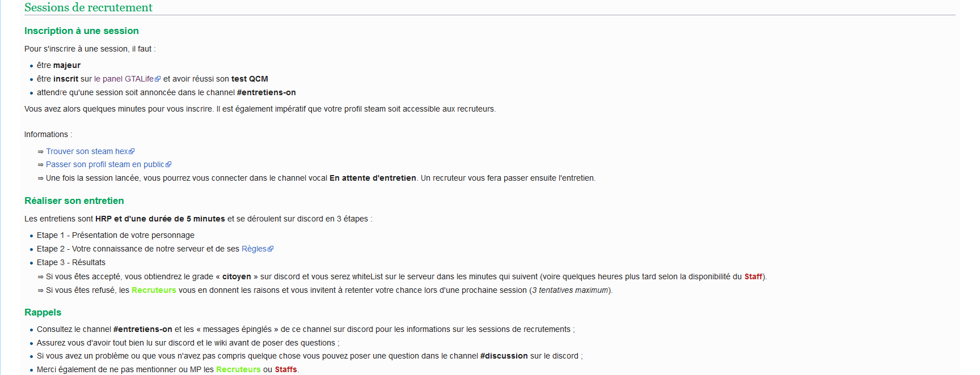Viewport: 980px width, 375px height.
Task: Click the bold '#discussion' channel name
Action: (504, 356)
